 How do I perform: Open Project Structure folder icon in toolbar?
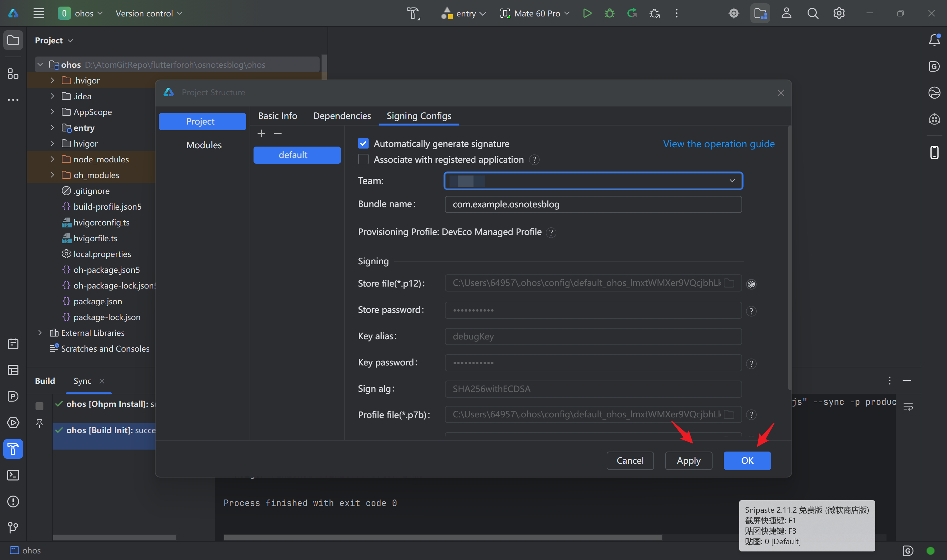pos(760,13)
